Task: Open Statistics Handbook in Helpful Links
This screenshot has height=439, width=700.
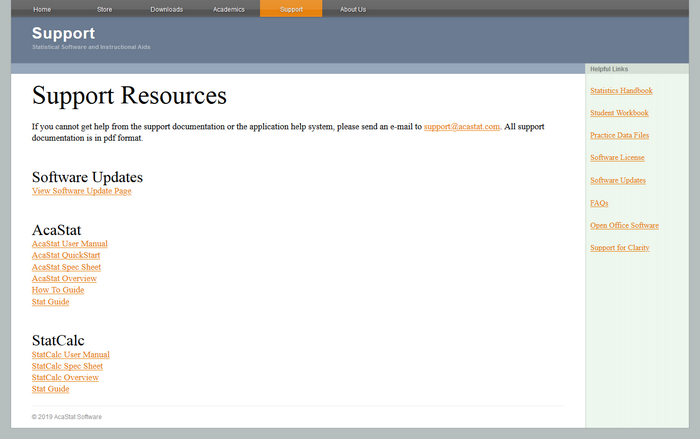Action: 621,91
